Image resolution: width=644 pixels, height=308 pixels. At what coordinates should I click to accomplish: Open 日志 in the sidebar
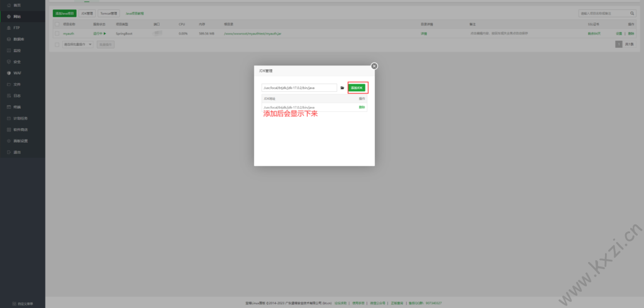[x=17, y=96]
